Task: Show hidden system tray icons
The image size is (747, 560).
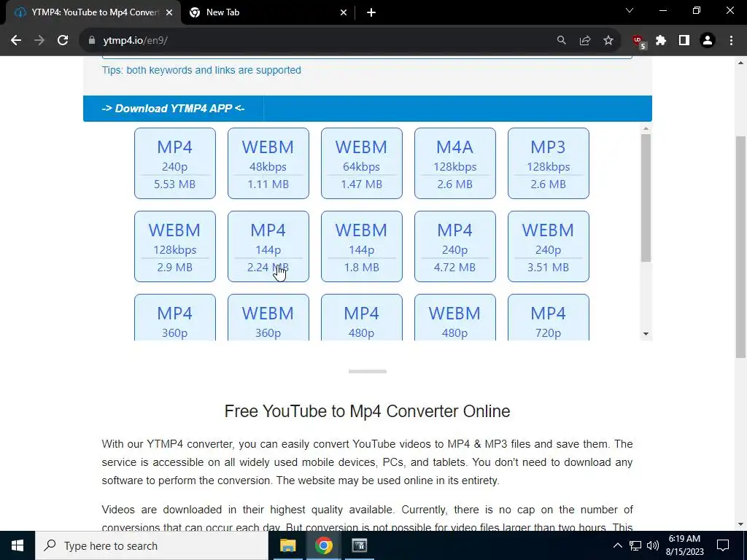Action: pos(617,545)
